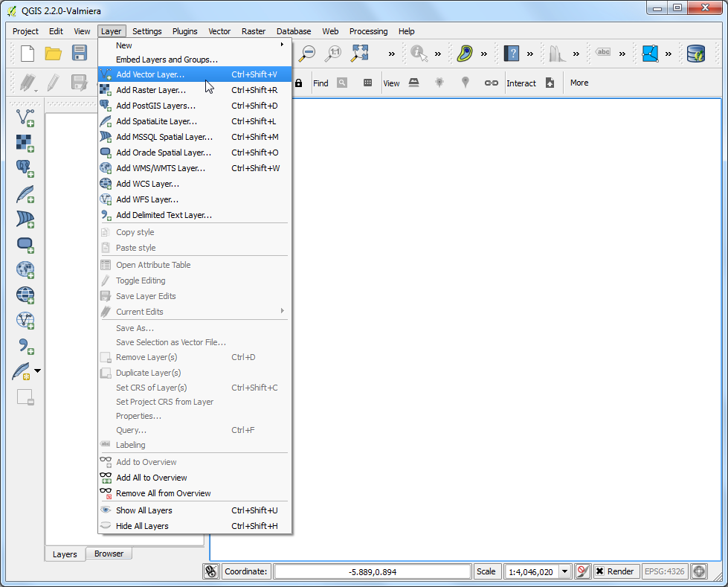This screenshot has width=728, height=587.
Task: Click Add Oracle Spatial Layer icon in left toolbar
Action: (x=25, y=244)
